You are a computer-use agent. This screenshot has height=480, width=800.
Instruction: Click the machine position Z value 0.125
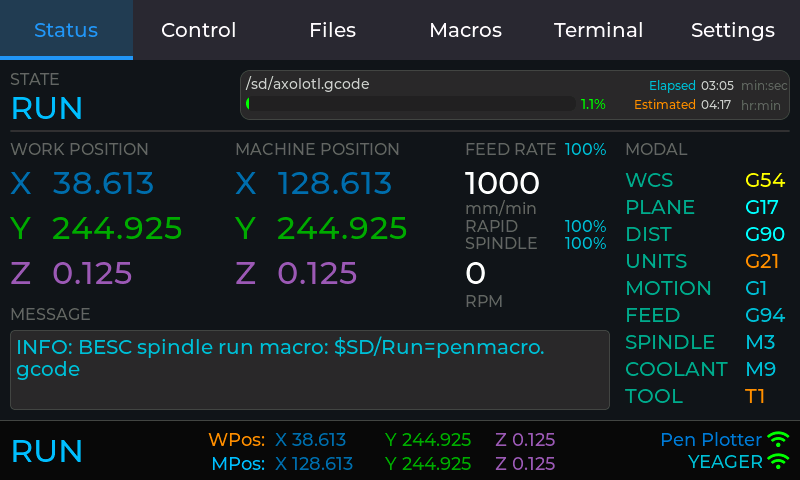[317, 273]
